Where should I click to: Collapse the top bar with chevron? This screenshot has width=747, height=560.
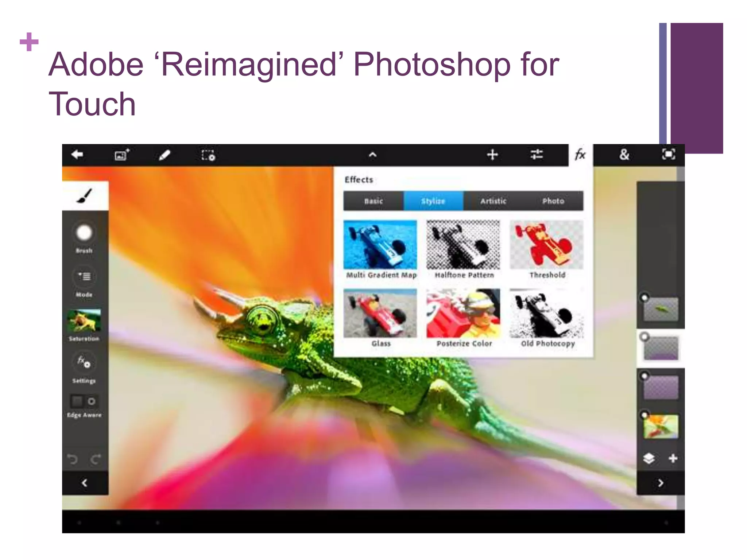[x=372, y=155]
